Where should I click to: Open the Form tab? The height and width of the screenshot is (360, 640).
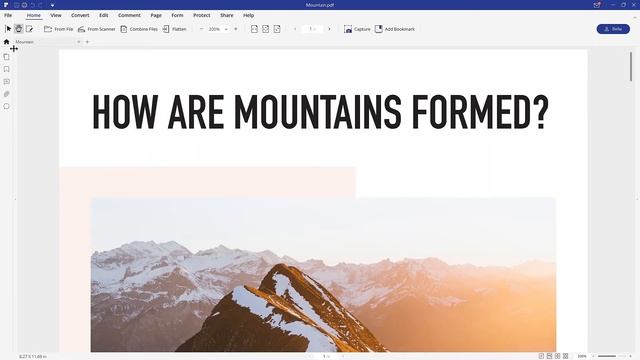click(x=177, y=15)
